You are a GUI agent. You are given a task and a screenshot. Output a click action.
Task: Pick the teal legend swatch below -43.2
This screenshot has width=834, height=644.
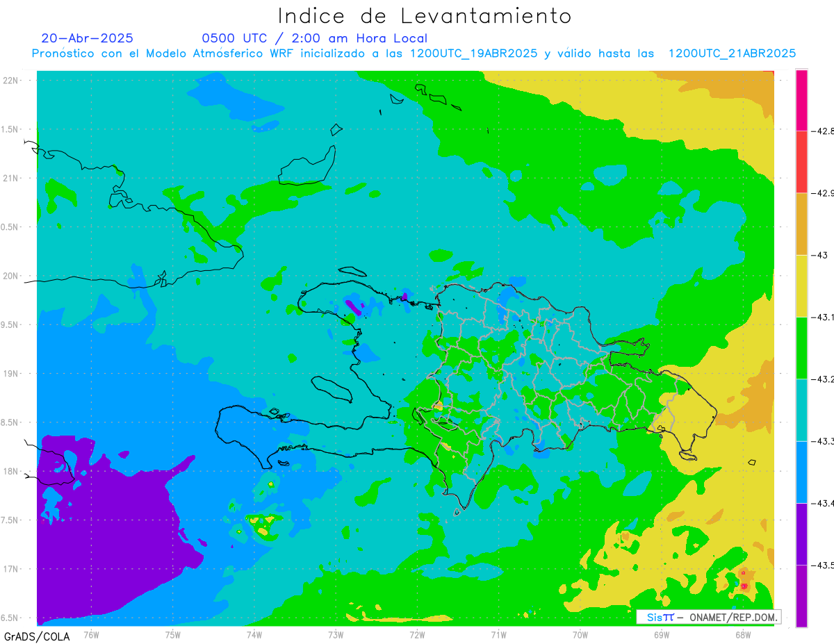pyautogui.click(x=801, y=410)
